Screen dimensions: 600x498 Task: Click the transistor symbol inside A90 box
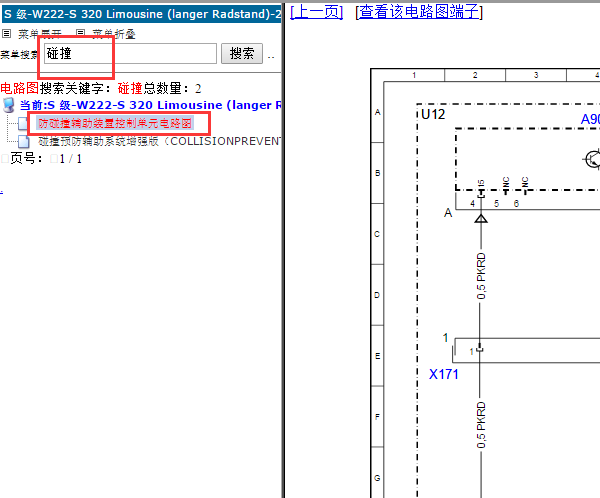[592, 159]
